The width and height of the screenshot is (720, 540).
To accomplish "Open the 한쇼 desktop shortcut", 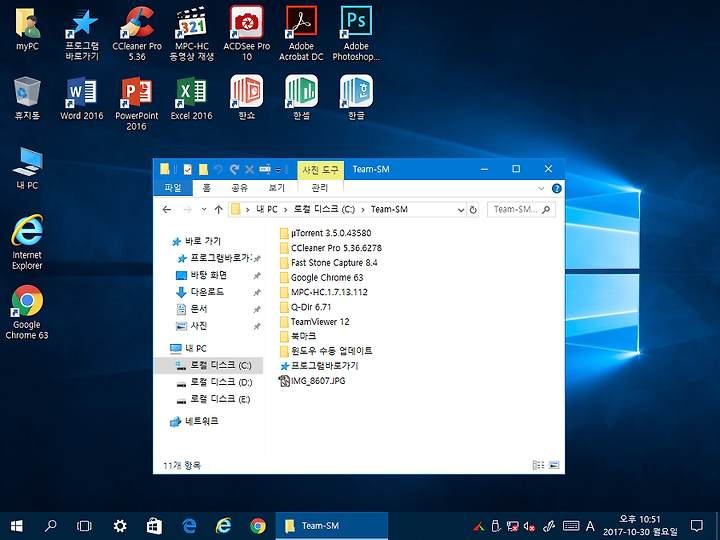I will 247,98.
